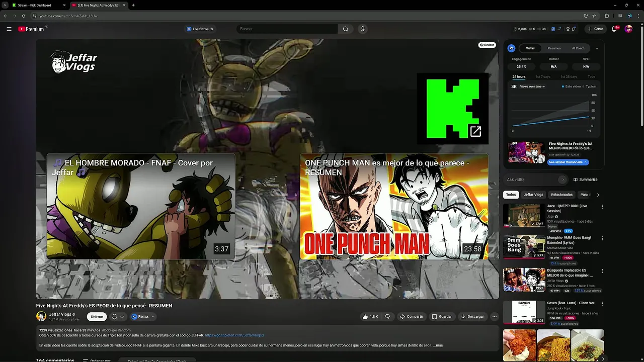Focus the Buscar search field
This screenshot has width=644, height=362.
click(287, 29)
